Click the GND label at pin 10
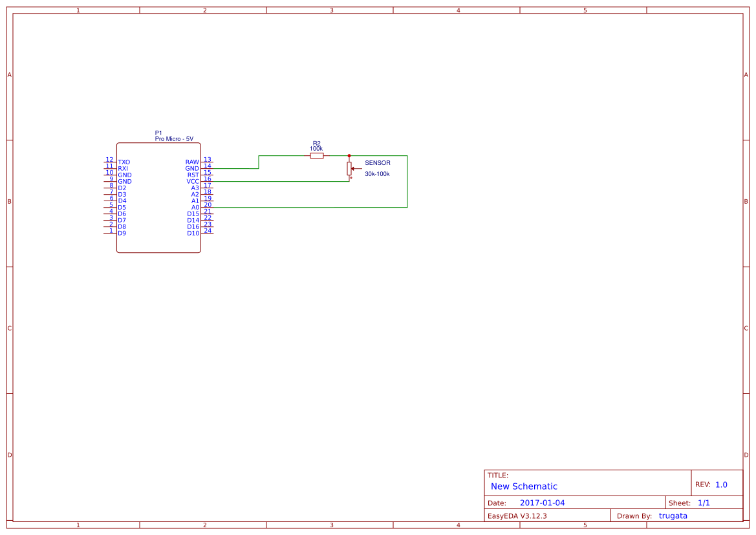The image size is (756, 535). [x=125, y=175]
